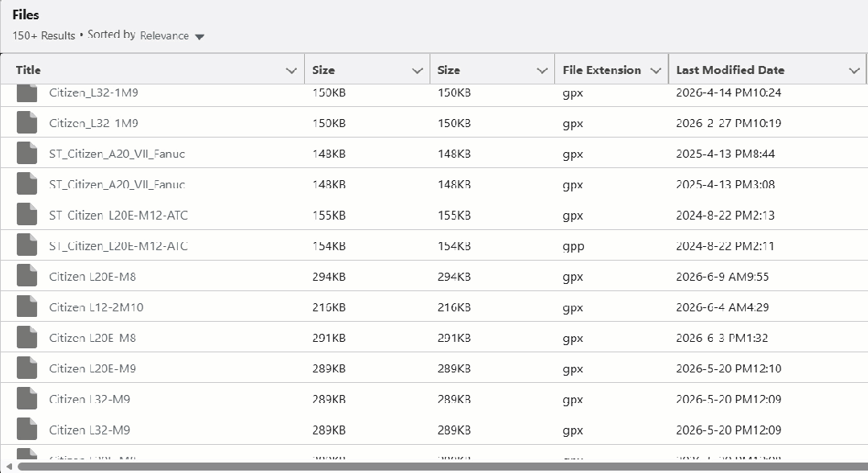Screen dimensions: 868x473
Task: Click the date 2026-6-4 AM4:29
Action: click(722, 306)
